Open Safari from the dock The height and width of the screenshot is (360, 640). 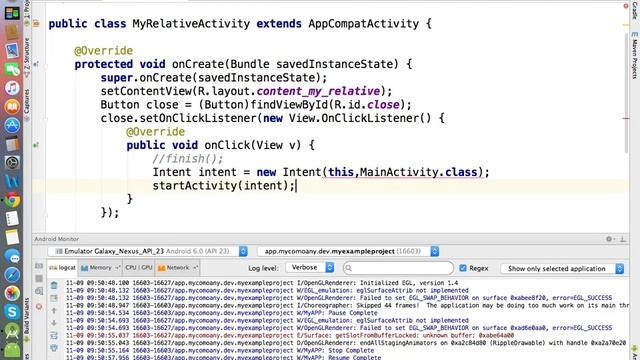[x=12, y=274]
